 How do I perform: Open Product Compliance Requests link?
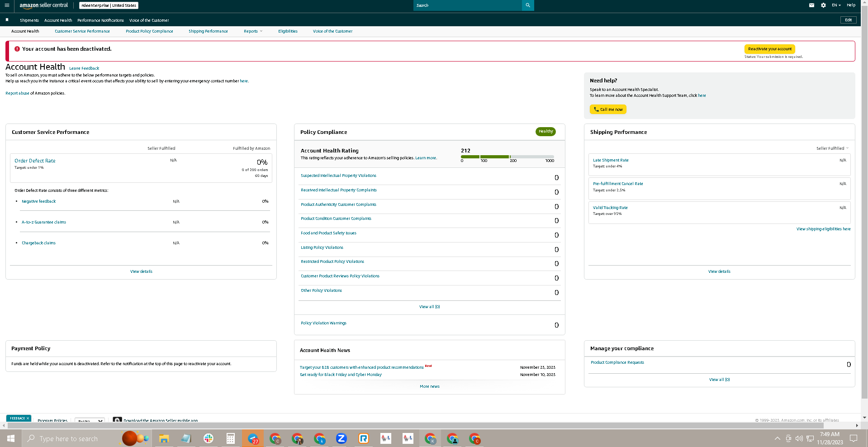[617, 362]
